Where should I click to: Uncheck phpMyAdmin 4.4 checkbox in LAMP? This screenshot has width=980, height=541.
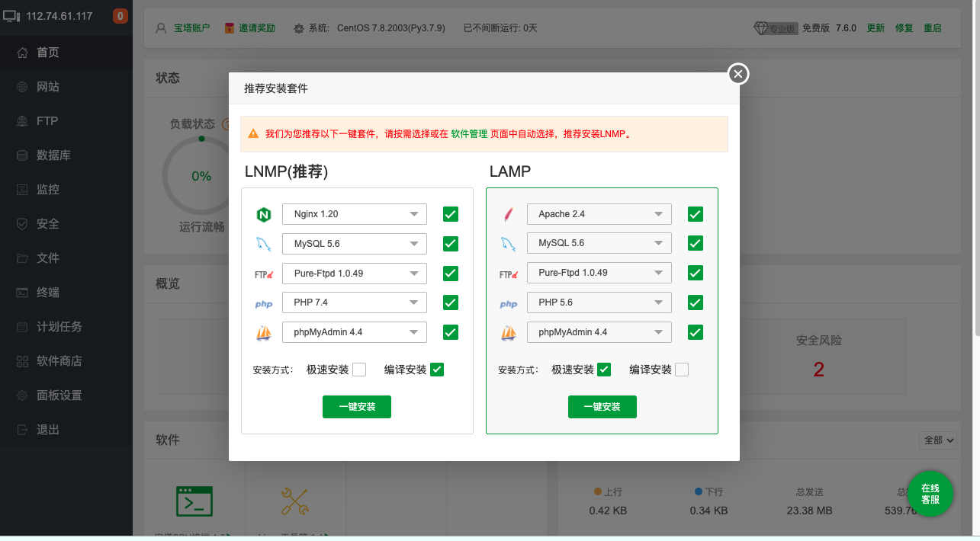click(x=696, y=332)
